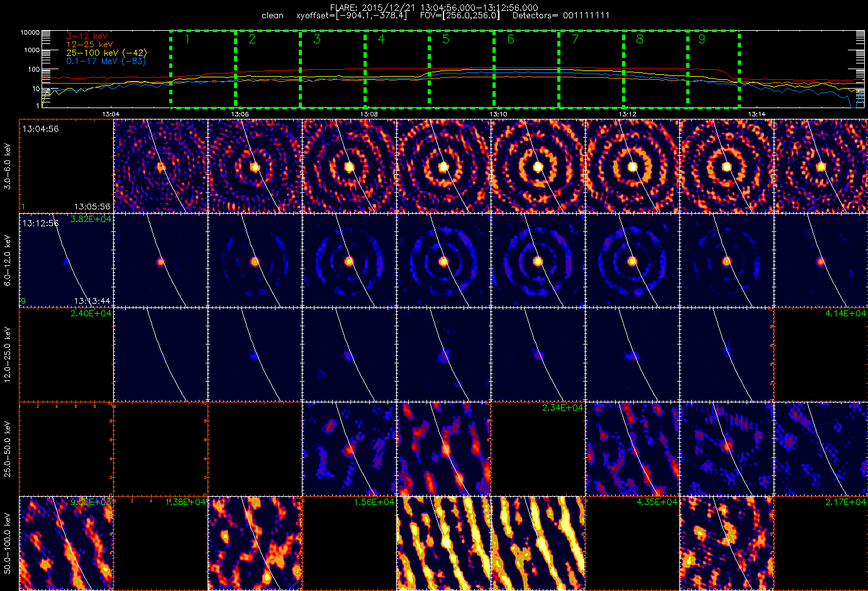Select time interval marker 1 on light curve
Image resolution: width=868 pixels, height=591 pixels.
coord(187,39)
